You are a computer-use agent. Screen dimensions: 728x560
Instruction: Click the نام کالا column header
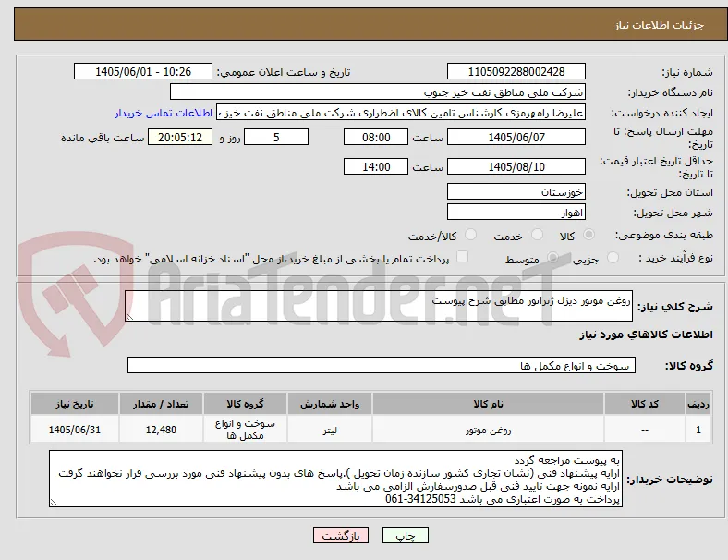[x=488, y=404]
